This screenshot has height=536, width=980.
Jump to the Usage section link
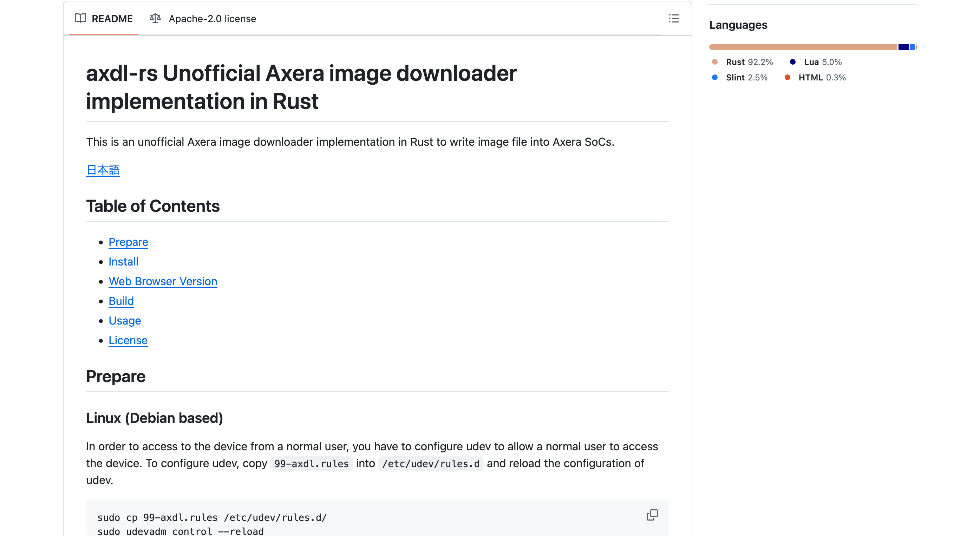point(125,321)
